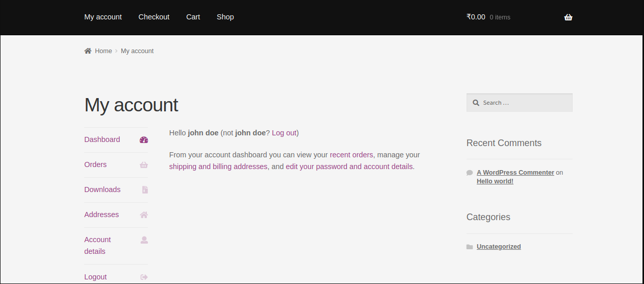Click the Dashboard speedometer icon
The width and height of the screenshot is (644, 284).
(x=144, y=139)
